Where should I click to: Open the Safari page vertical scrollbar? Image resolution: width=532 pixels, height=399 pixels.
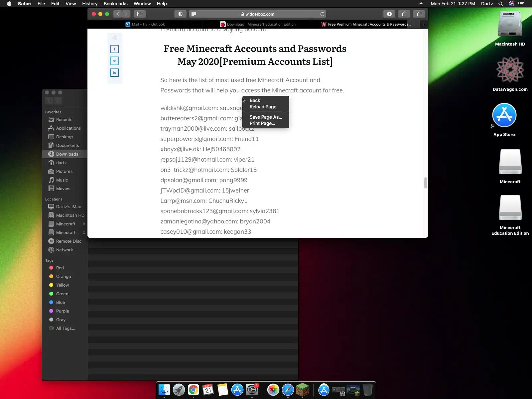coord(425,183)
